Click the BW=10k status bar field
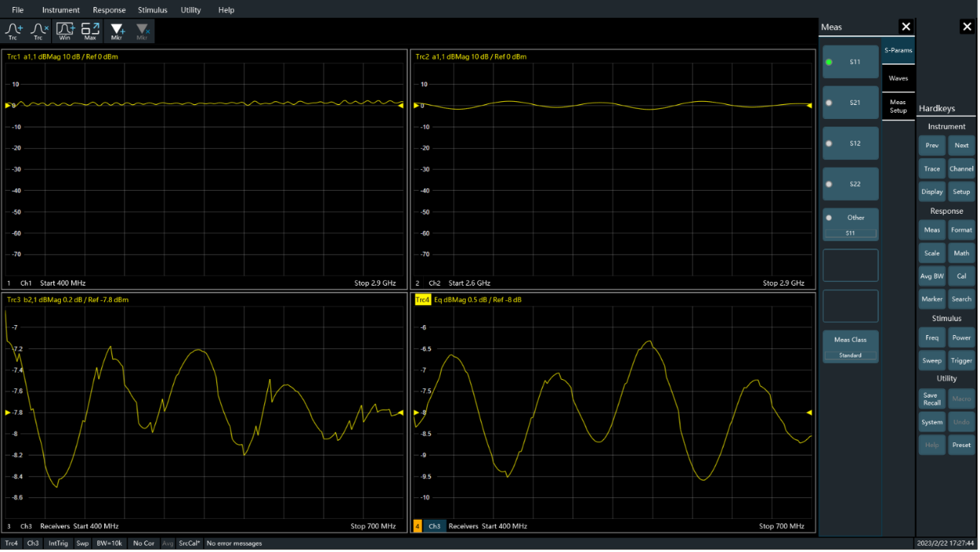Viewport: 980px width, 552px height. click(x=110, y=544)
